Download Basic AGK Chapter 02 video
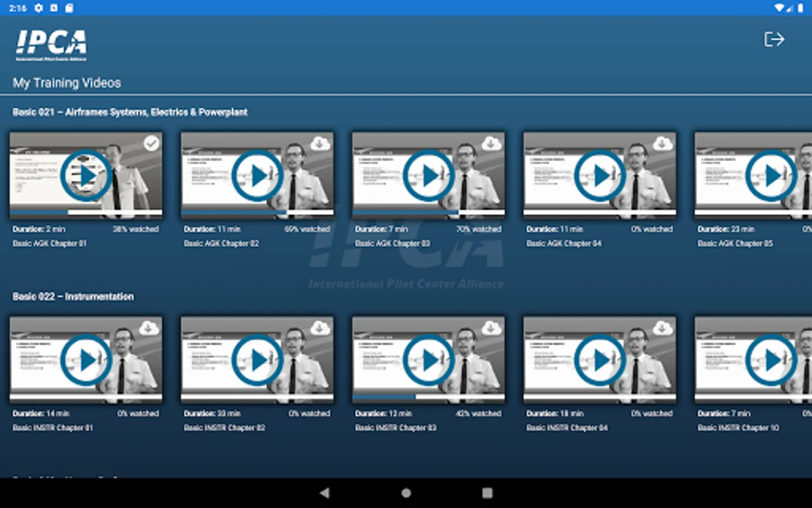Viewport: 812px width, 508px height. click(320, 143)
